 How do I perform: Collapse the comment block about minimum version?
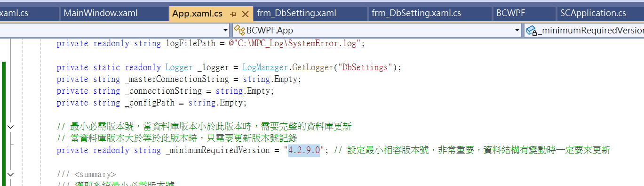[11, 127]
